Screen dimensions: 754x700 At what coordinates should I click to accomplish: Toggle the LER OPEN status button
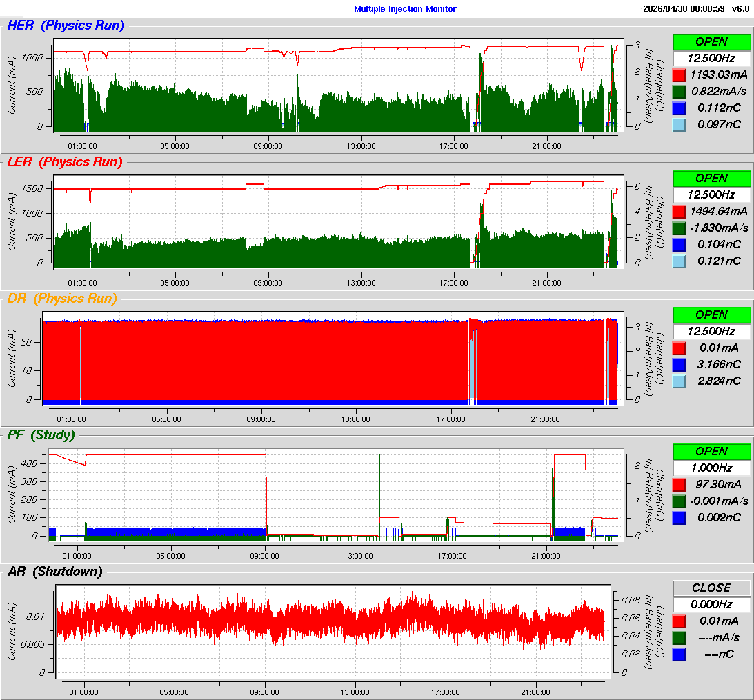coord(712,179)
